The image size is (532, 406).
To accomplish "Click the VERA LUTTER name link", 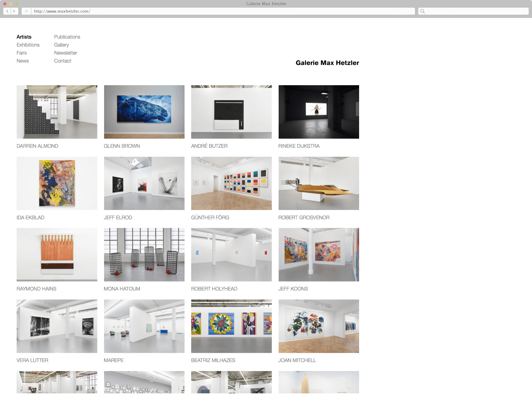I will pyautogui.click(x=32, y=360).
